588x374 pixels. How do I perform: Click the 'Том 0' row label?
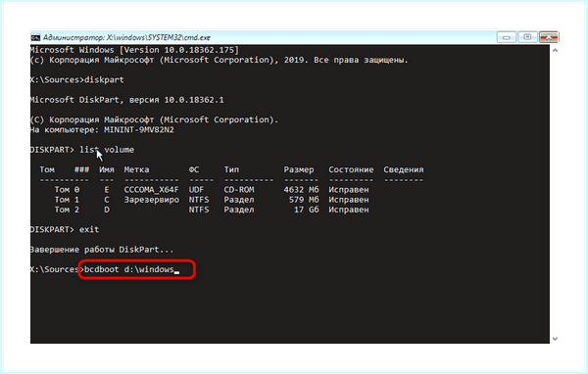pyautogui.click(x=67, y=190)
